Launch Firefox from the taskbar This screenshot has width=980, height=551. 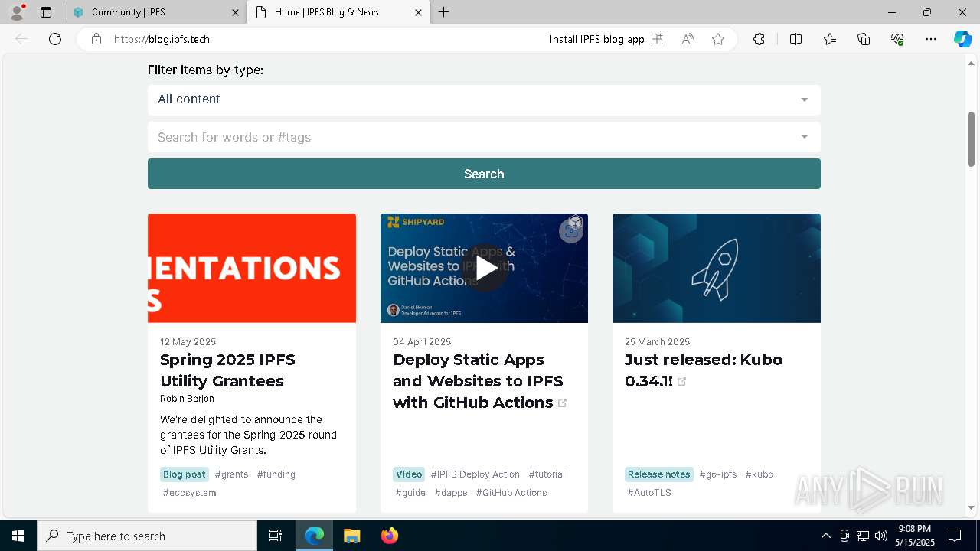click(389, 536)
